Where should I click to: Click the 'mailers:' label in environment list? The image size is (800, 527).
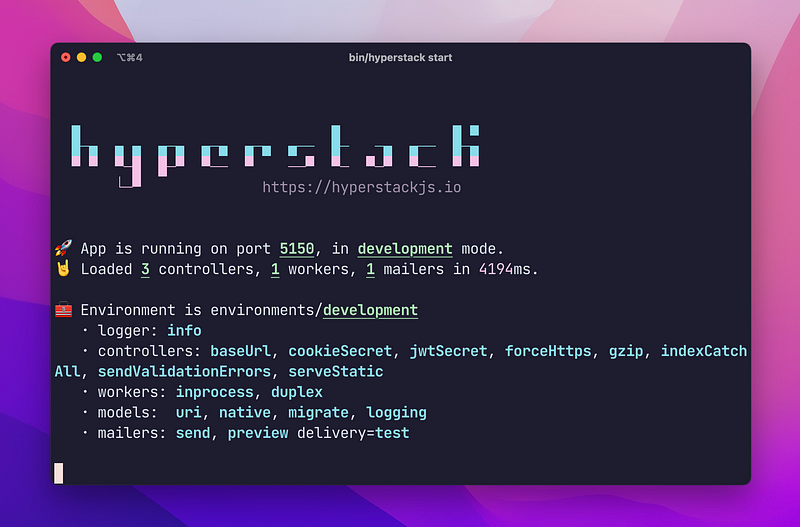click(132, 433)
